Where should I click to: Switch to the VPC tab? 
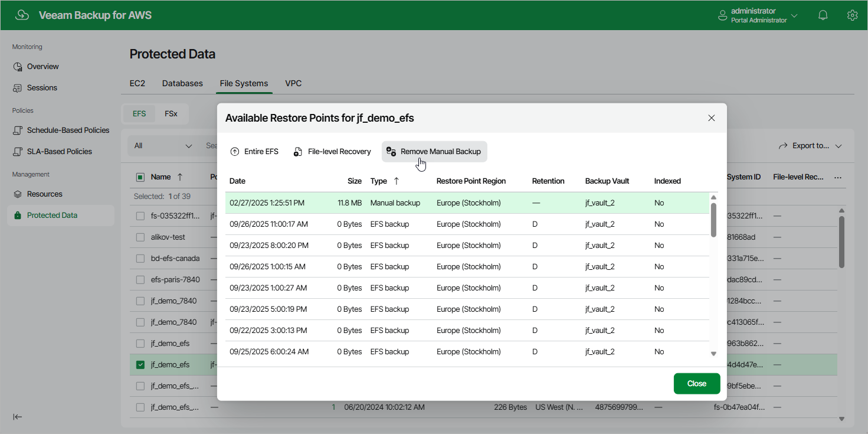pos(293,84)
